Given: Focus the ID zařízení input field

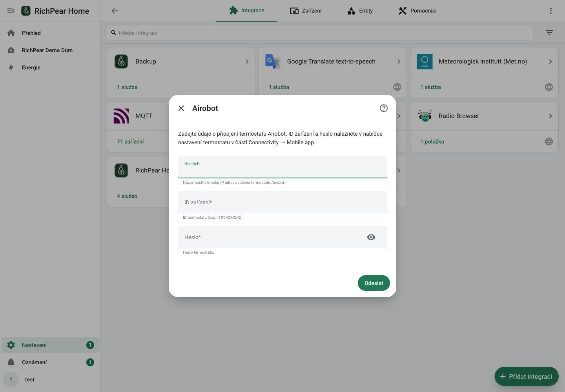Looking at the screenshot, I should point(282,202).
